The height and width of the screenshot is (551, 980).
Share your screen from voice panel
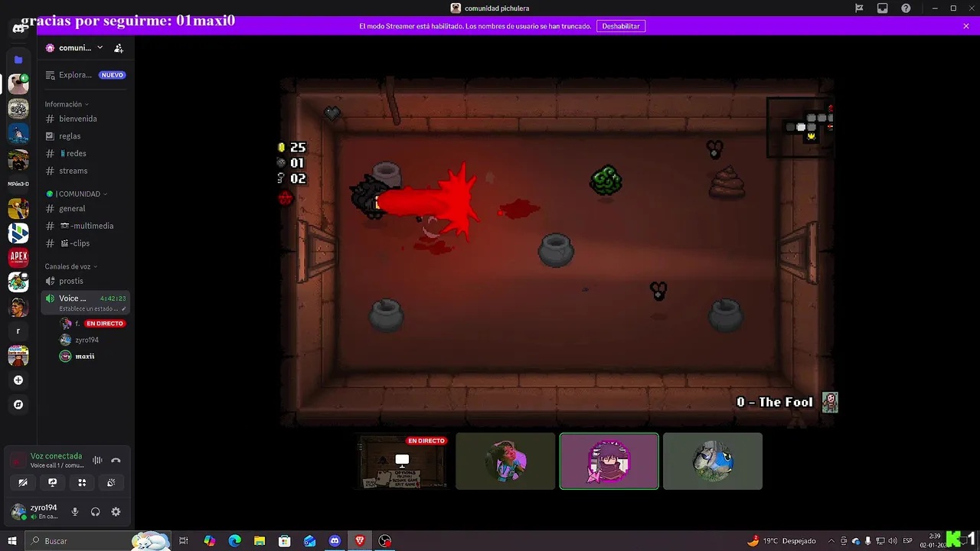point(52,483)
